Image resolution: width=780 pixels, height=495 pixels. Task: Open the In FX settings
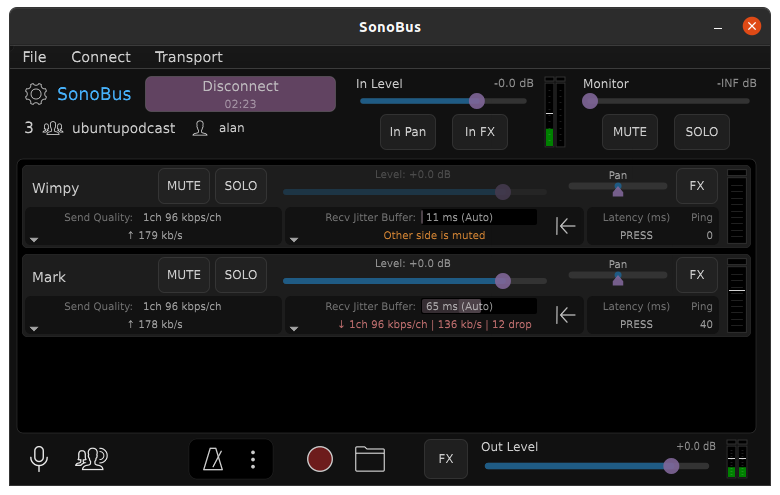[480, 132]
